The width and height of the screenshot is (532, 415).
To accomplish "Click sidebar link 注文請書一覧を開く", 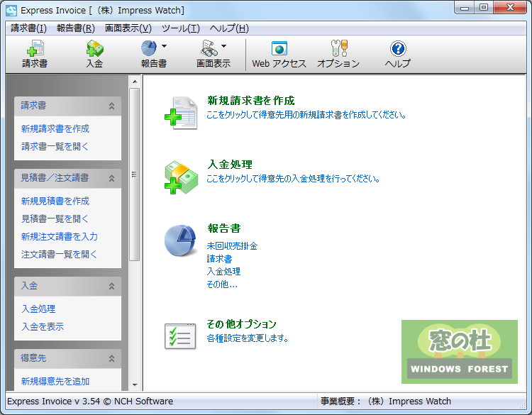I will [59, 254].
